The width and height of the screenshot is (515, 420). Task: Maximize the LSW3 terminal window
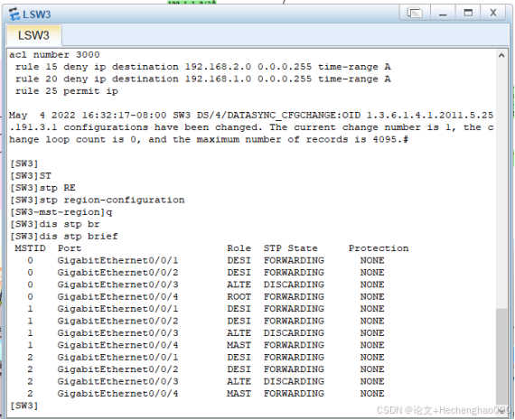(468, 14)
